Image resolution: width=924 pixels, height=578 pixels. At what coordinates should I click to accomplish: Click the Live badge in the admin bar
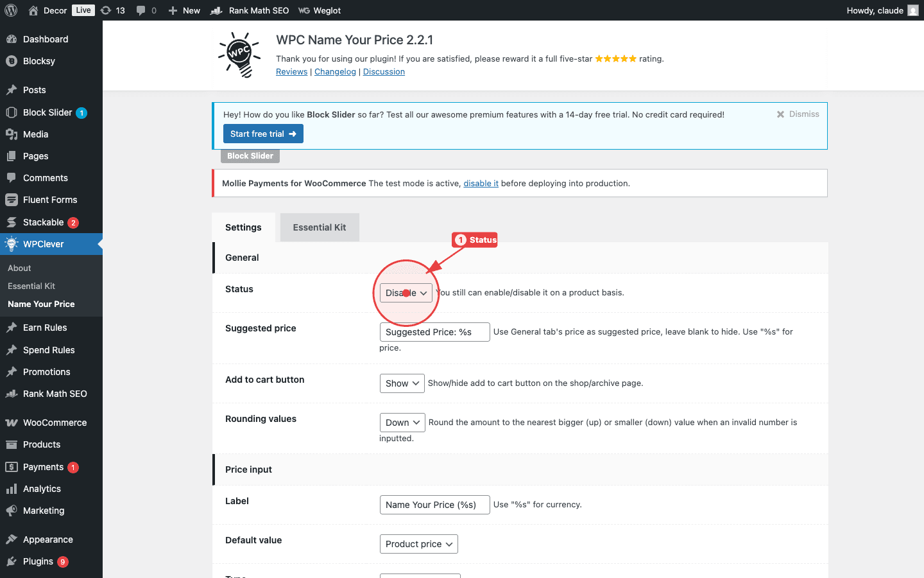83,10
